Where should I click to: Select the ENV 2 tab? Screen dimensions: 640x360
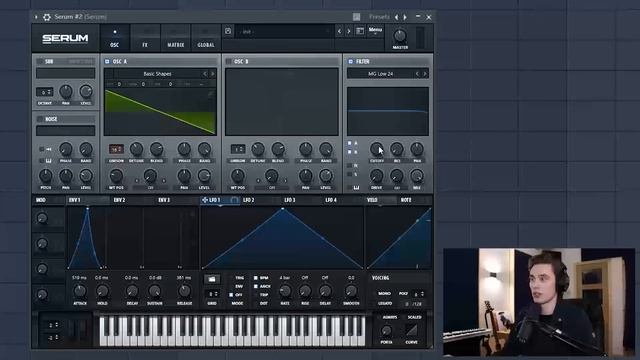click(x=120, y=200)
